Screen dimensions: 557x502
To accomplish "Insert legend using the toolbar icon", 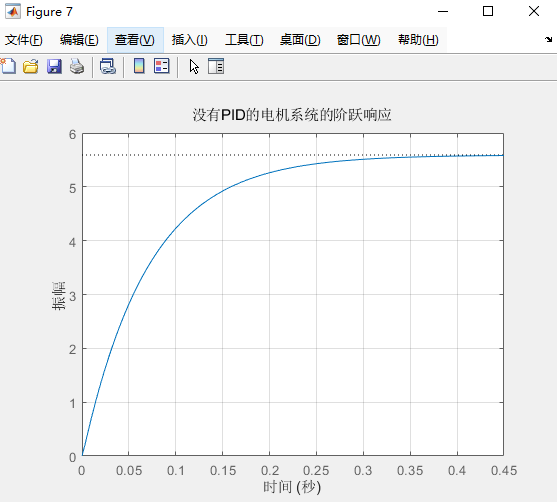I will point(162,66).
